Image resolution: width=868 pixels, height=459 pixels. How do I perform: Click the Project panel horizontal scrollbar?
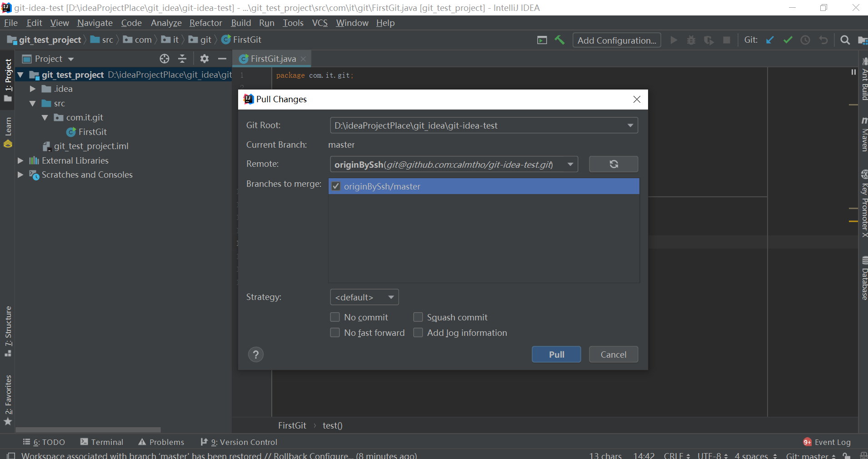coord(88,429)
